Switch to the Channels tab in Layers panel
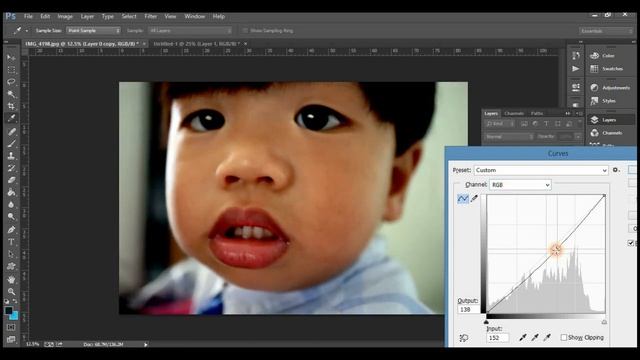This screenshot has height=360, width=640. click(x=514, y=113)
